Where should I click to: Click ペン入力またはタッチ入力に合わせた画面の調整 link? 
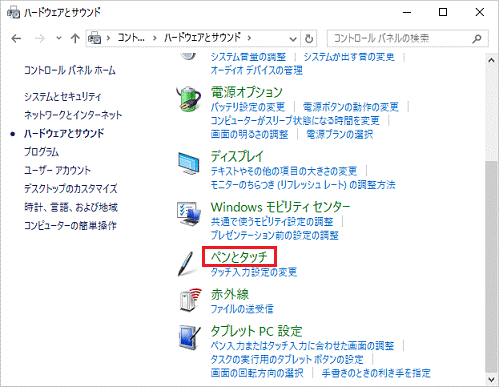click(x=302, y=346)
